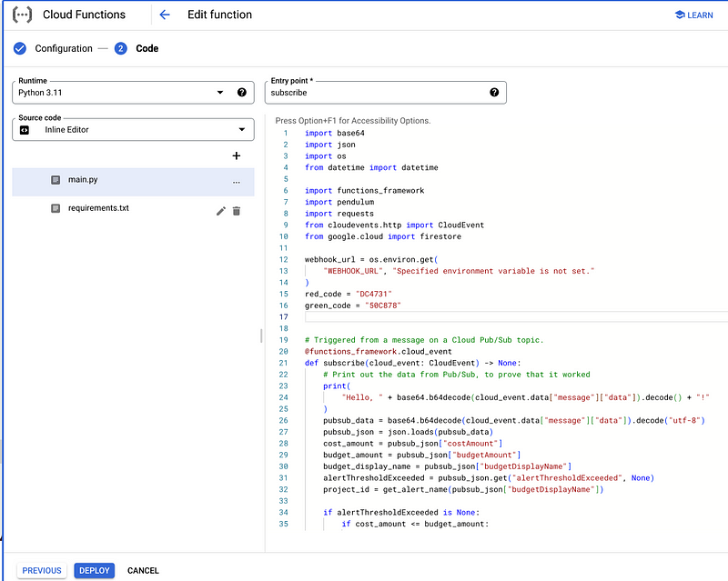
Task: Click the Previous button
Action: (42, 570)
